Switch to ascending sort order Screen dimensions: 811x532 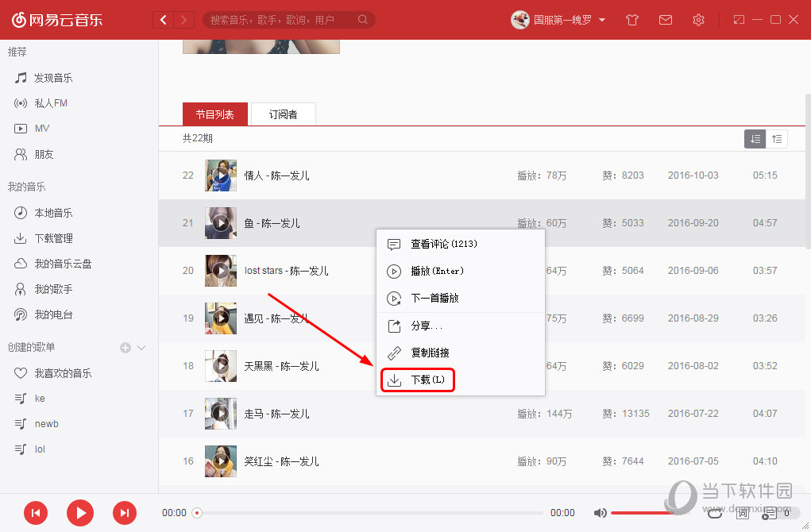(776, 139)
